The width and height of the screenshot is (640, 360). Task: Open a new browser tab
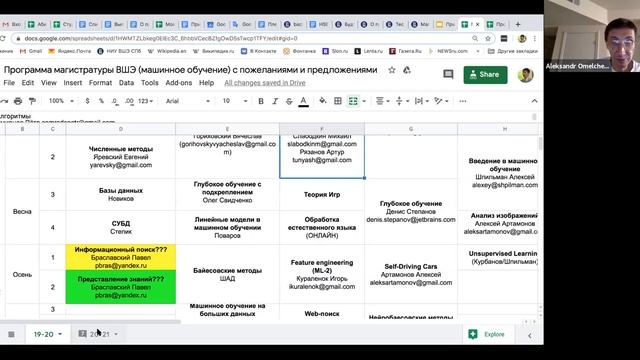point(518,24)
